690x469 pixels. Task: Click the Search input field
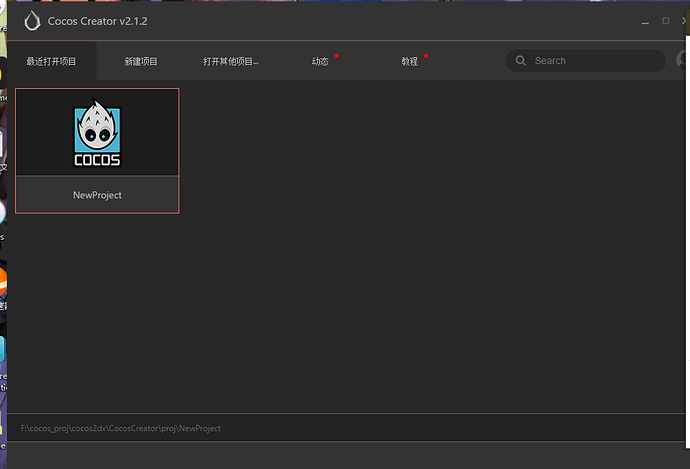pos(586,61)
